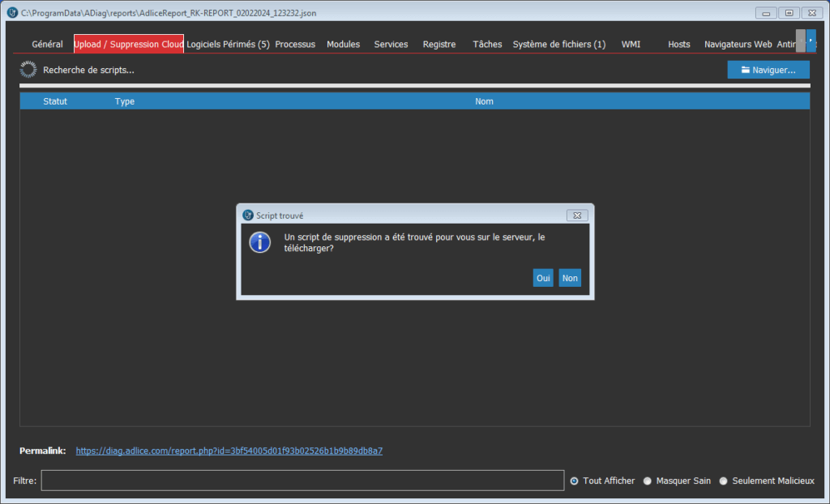Close the Script trouvé dialog
This screenshot has height=504, width=830.
576,216
